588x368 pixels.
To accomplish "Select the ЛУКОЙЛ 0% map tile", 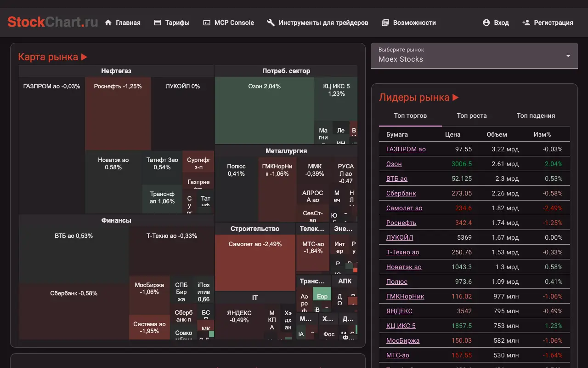I will point(183,114).
